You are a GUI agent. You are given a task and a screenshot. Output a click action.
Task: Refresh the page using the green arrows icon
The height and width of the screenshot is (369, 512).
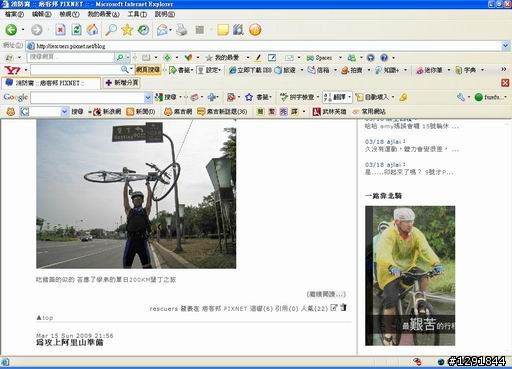(x=77, y=30)
